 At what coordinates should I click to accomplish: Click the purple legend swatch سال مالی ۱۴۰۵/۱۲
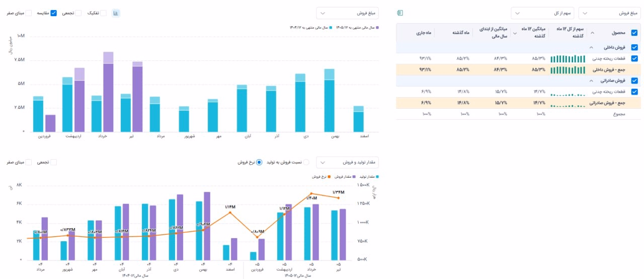tap(377, 27)
